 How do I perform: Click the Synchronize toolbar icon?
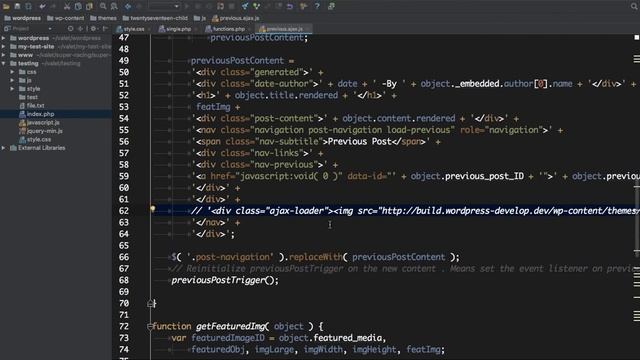[x=28, y=6]
